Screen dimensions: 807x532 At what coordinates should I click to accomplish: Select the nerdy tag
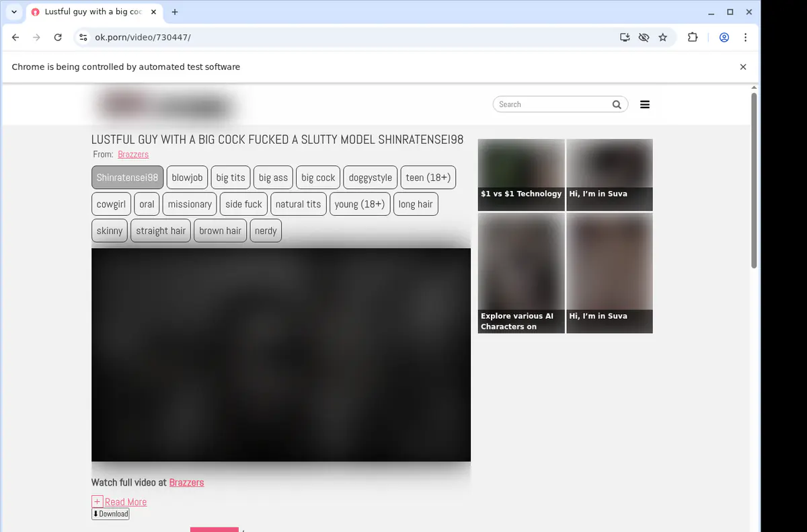pyautogui.click(x=266, y=230)
